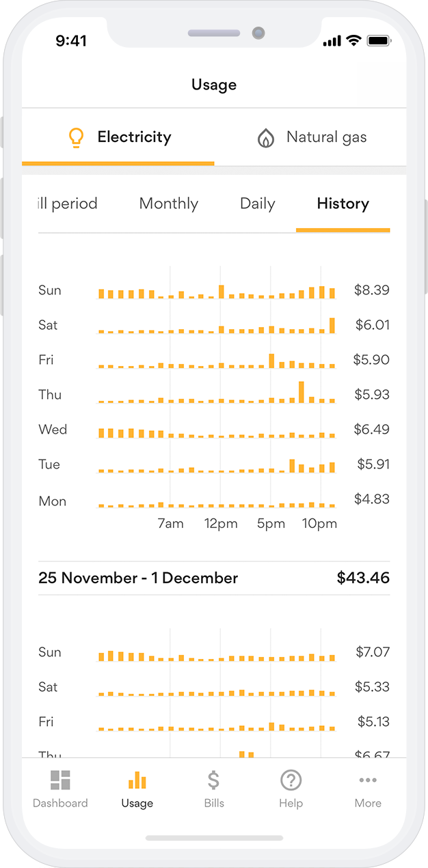Tap Saturday's $6.01 cost amount
The image size is (428, 868).
tap(372, 325)
